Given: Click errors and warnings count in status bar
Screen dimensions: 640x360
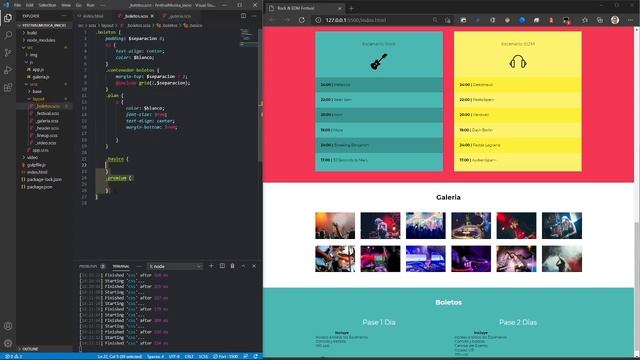Looking at the screenshot, I should click(x=13, y=356).
